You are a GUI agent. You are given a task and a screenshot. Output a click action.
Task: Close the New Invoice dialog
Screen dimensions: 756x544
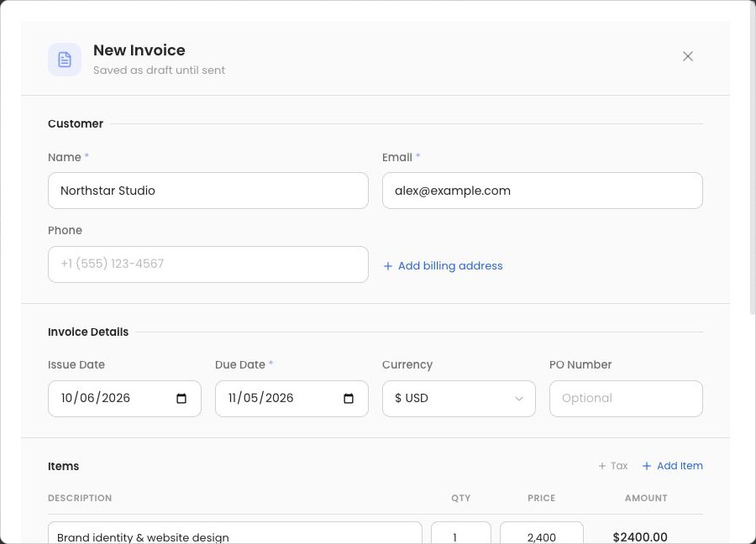(687, 56)
